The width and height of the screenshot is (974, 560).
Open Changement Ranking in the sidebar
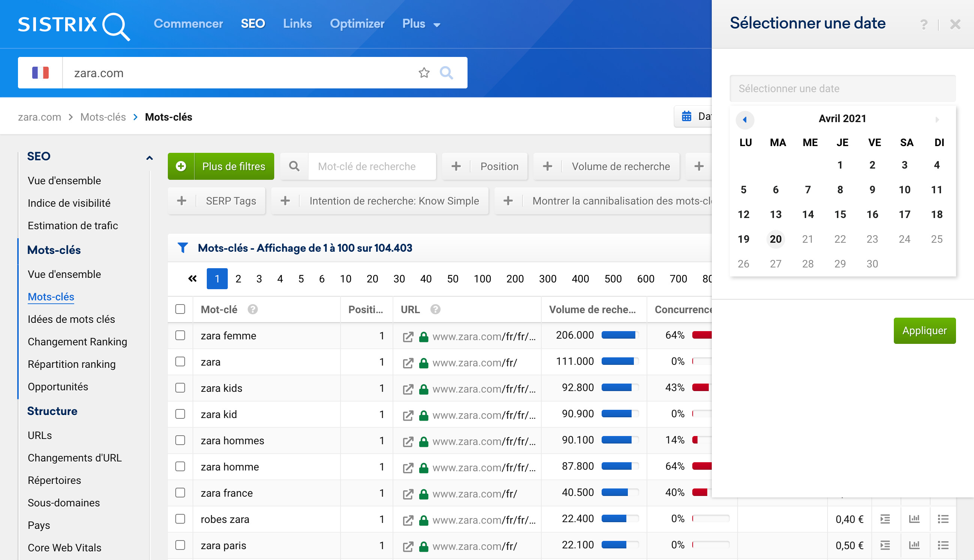point(77,342)
